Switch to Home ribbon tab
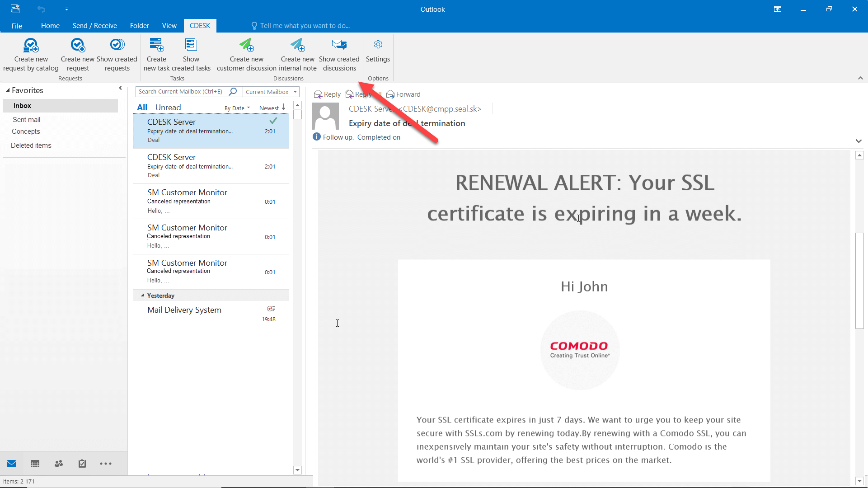Screen dimensions: 868x488 (50, 26)
